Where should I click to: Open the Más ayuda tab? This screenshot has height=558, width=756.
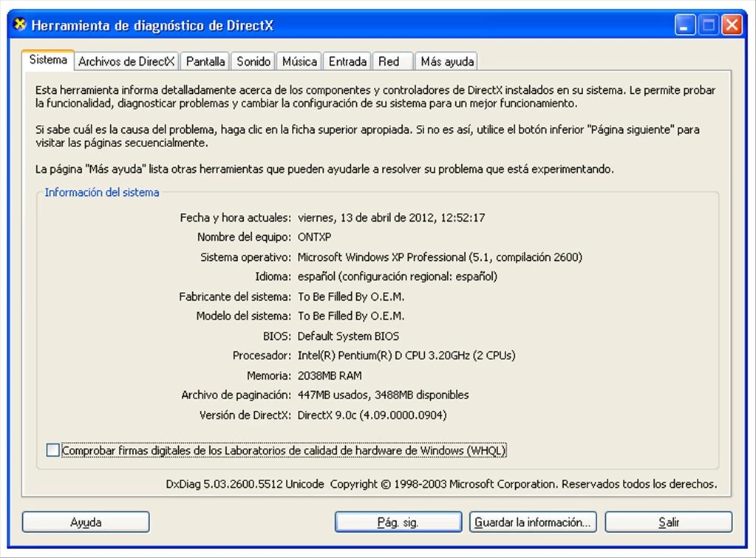coord(447,61)
